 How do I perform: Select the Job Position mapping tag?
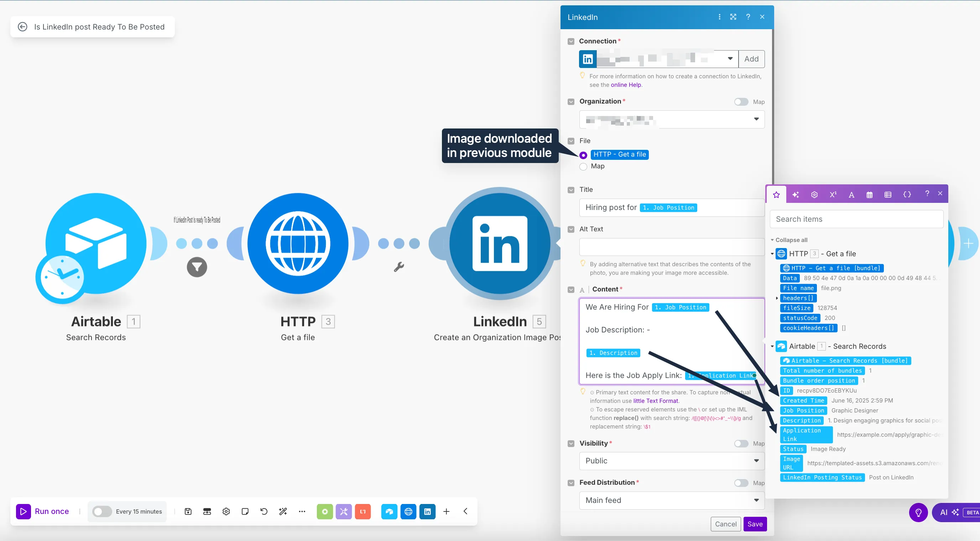(803, 411)
